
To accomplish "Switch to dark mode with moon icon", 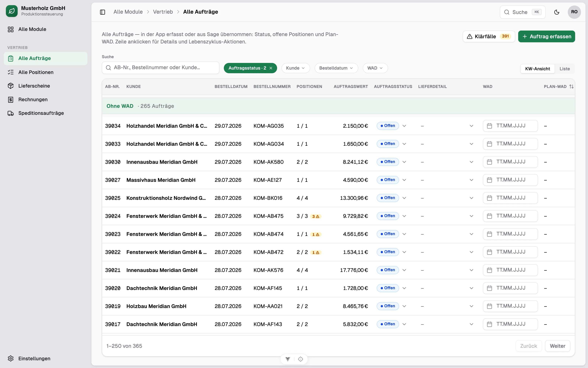I will point(557,12).
